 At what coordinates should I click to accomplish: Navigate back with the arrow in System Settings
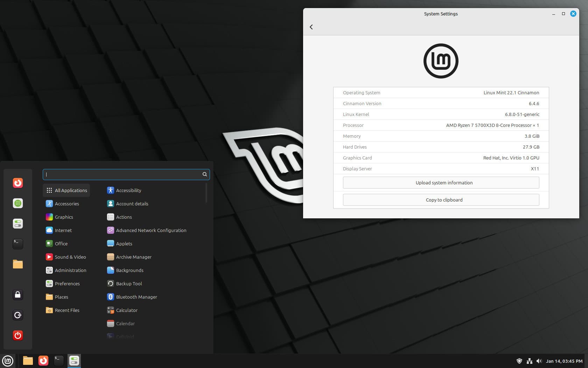pyautogui.click(x=311, y=27)
